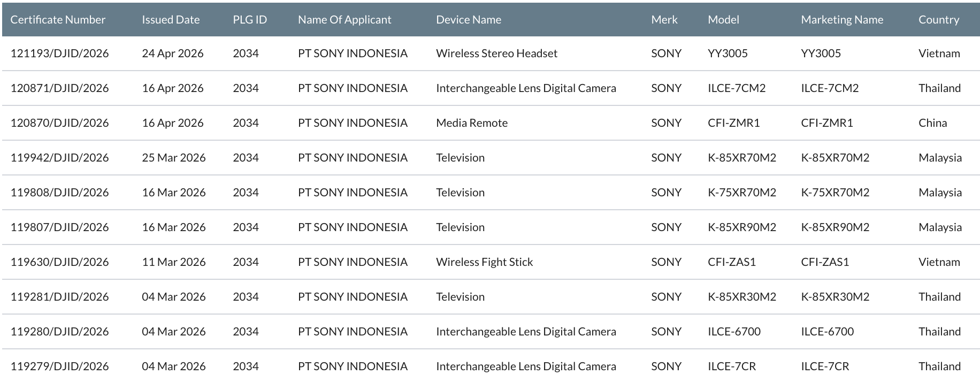This screenshot has height=382, width=980.
Task: Select certificate 121193/DJID/2026
Action: [59, 54]
